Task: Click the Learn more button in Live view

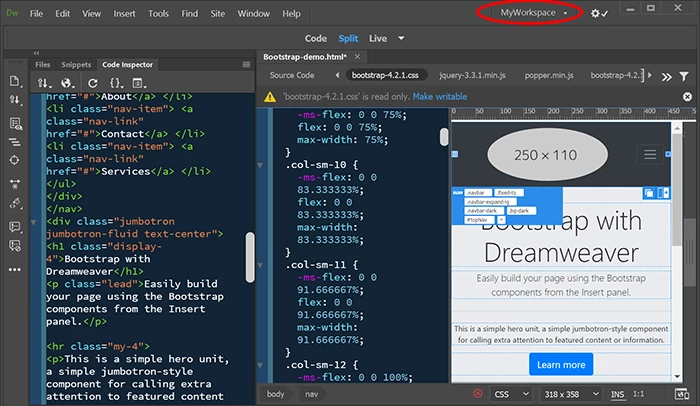Action: 561,364
